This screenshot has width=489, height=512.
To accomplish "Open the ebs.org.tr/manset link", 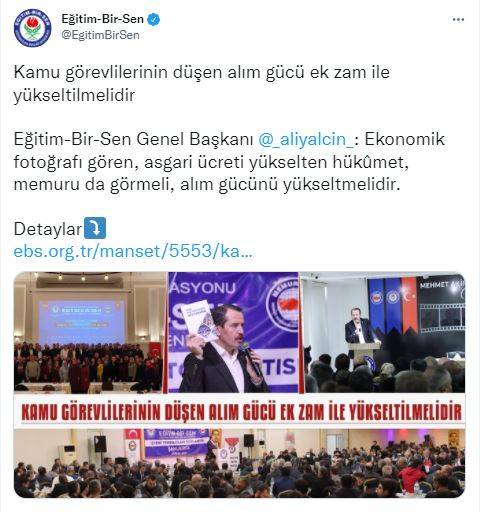I will (x=133, y=251).
